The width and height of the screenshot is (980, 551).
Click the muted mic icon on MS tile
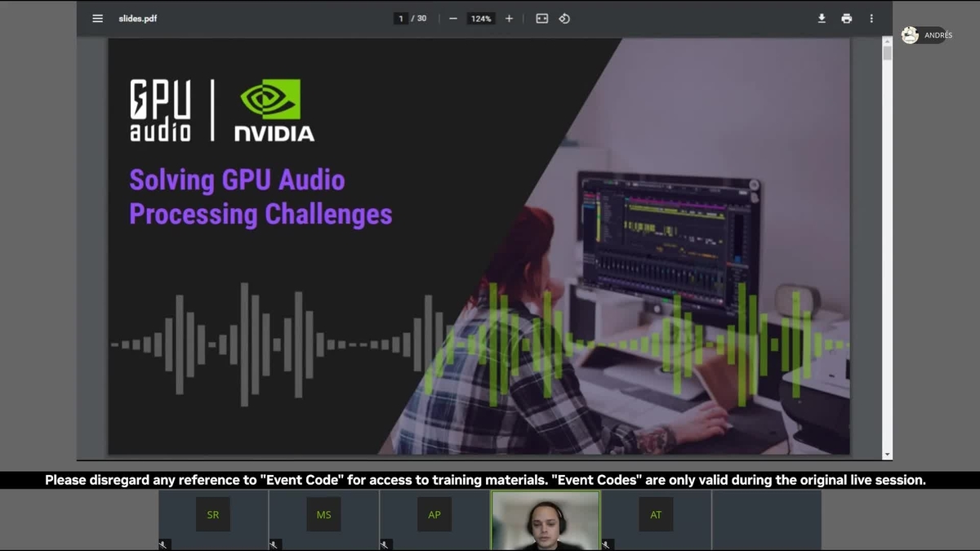coord(274,544)
